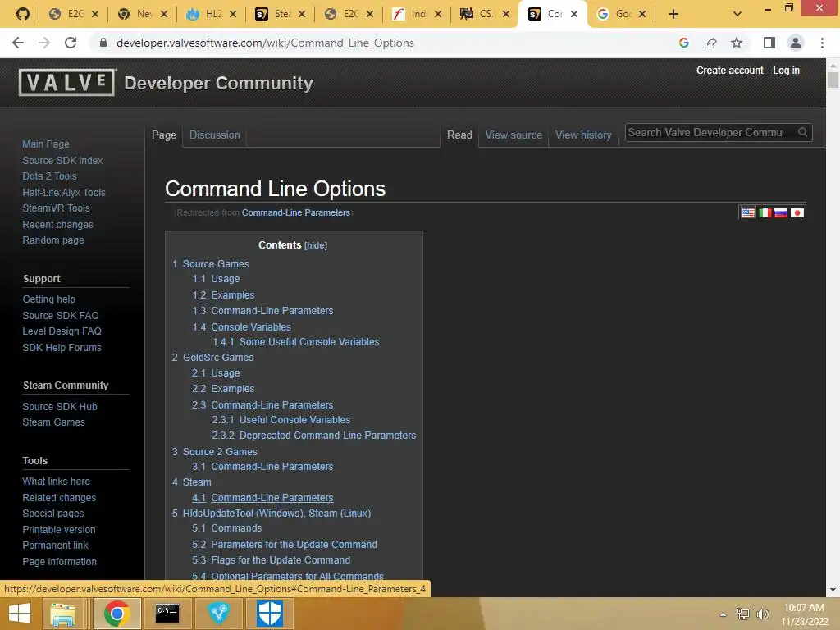This screenshot has height=630, width=840.
Task: Open the View history tab
Action: pos(583,135)
